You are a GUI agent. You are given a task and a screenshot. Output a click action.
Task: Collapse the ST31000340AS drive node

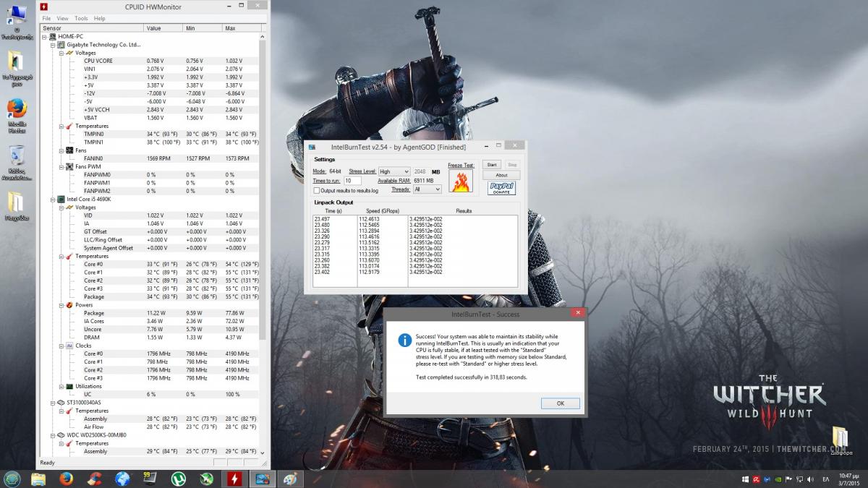click(x=52, y=402)
